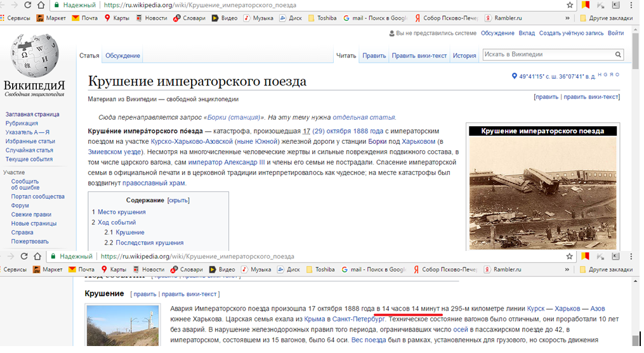Click the upper browser address bar URL
This screenshot has height=353, width=644.
click(x=200, y=5)
